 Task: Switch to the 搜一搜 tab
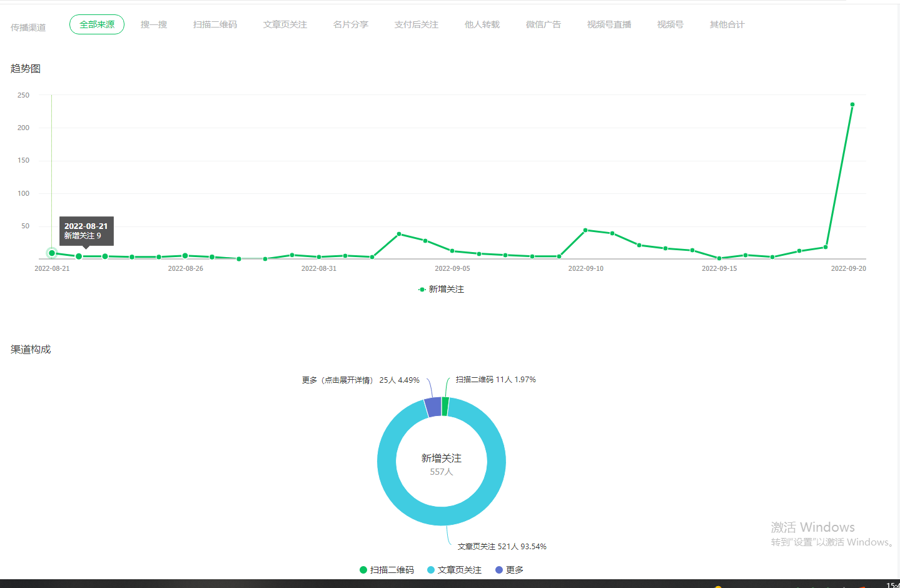coord(154,24)
